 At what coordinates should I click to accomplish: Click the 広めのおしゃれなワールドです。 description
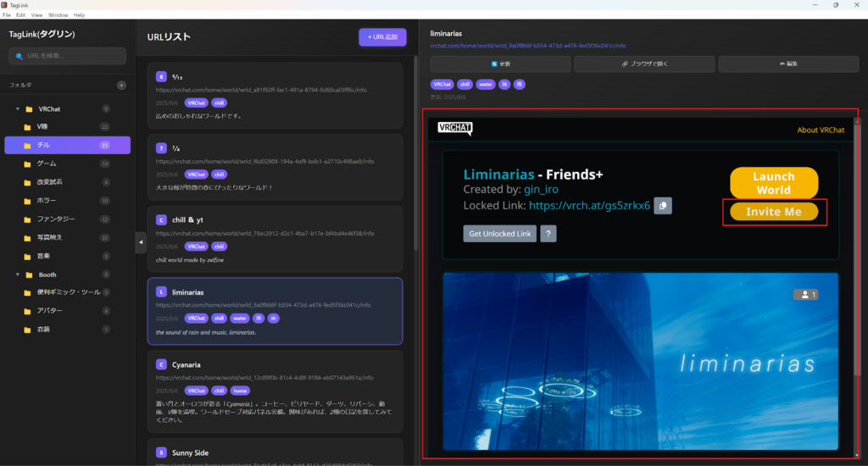198,116
